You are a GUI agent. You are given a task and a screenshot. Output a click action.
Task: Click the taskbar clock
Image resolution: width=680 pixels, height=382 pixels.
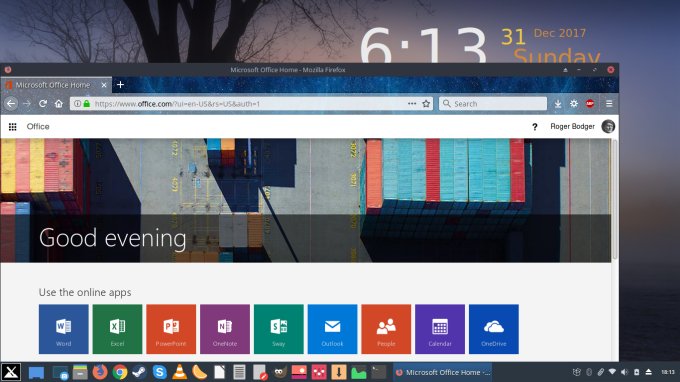pos(668,372)
